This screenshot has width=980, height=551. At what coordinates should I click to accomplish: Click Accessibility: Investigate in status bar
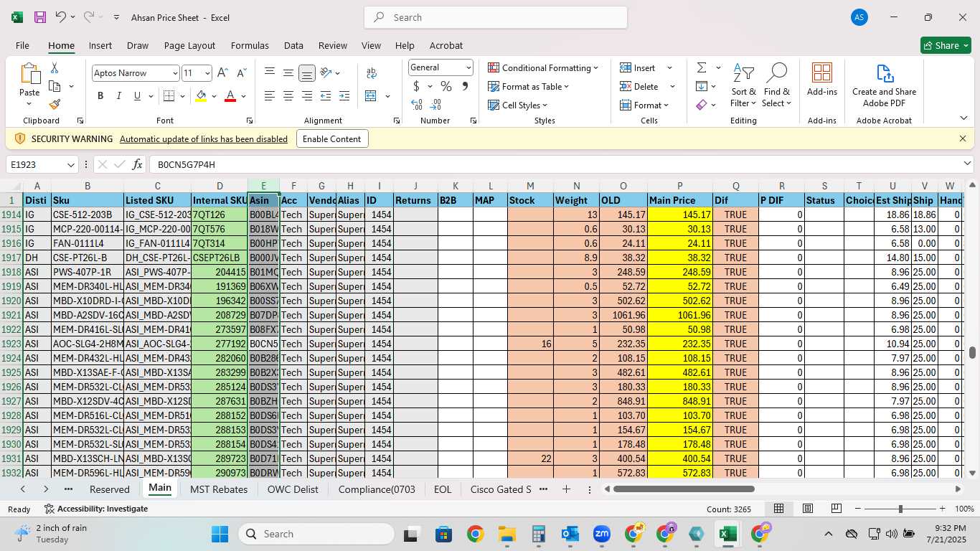click(x=96, y=509)
